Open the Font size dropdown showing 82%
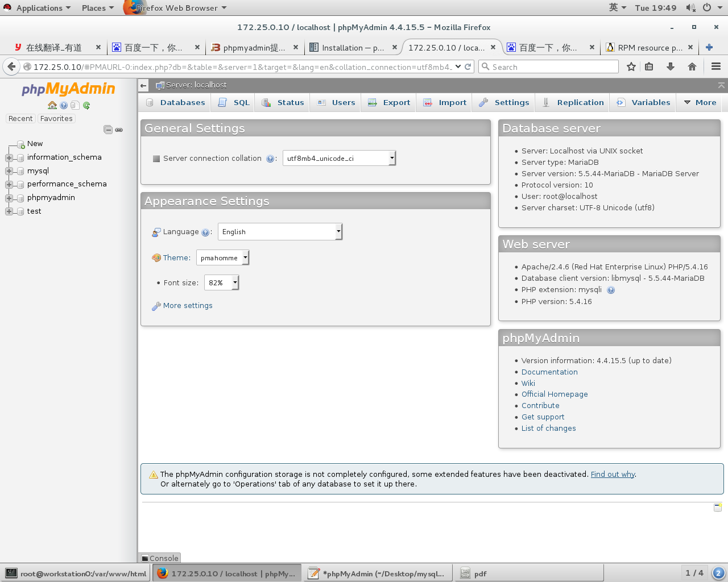 click(222, 282)
